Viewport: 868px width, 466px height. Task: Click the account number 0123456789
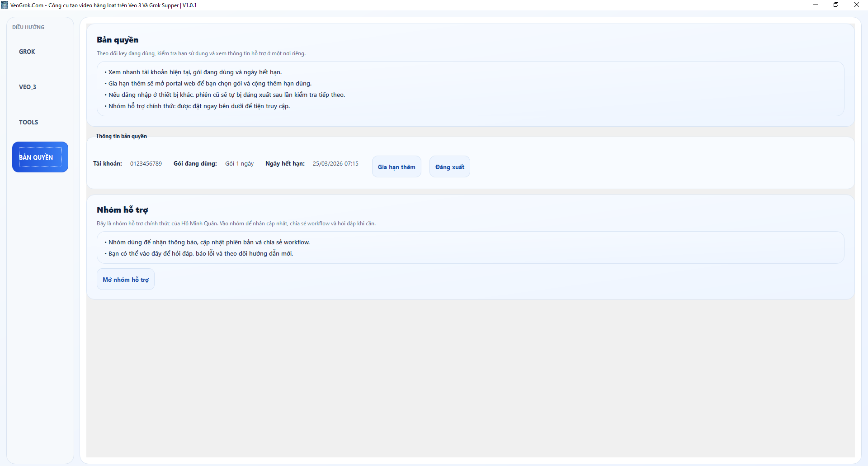146,164
